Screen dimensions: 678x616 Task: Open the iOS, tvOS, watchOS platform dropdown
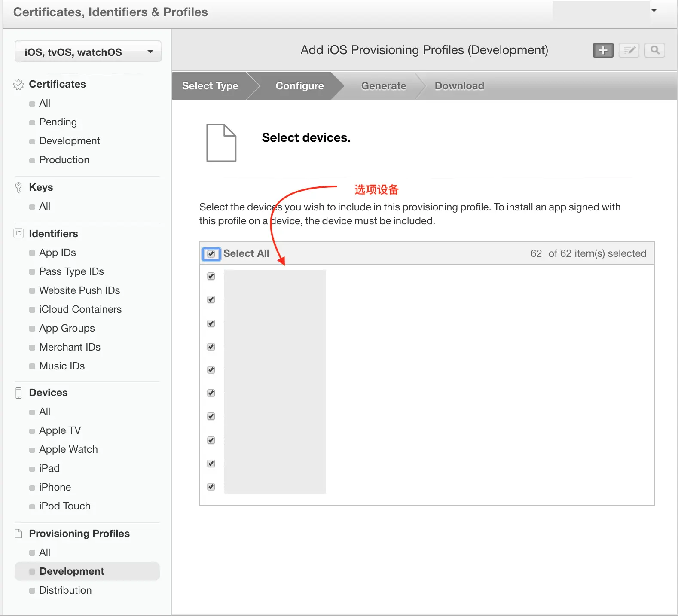pos(88,52)
